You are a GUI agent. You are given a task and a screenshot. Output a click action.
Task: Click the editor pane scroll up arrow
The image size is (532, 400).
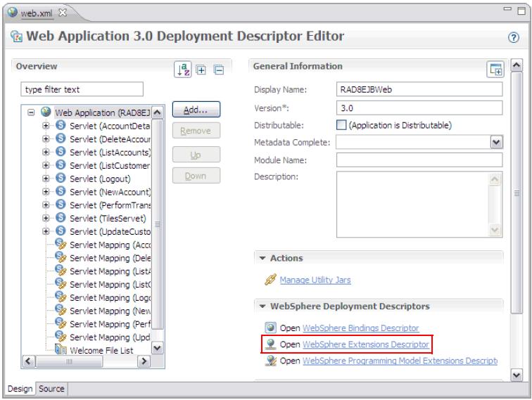tap(517, 65)
